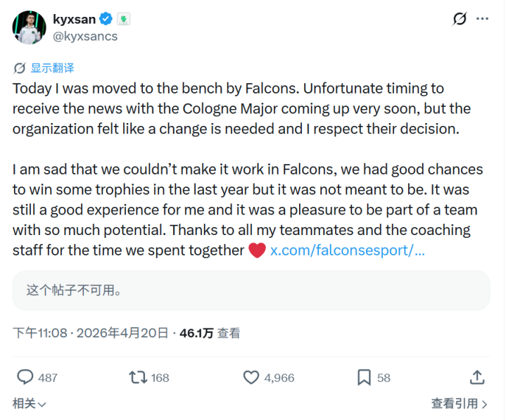The image size is (506, 420).
Task: Click the share upload icon
Action: [477, 377]
